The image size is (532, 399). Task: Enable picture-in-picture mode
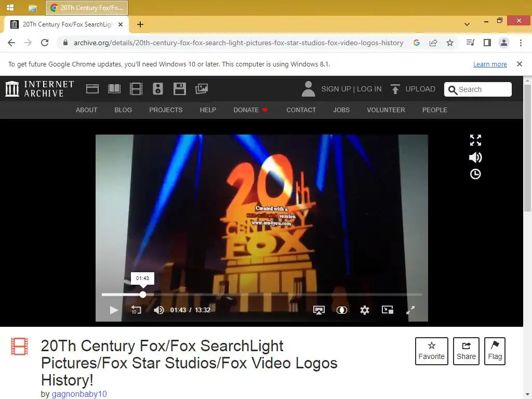388,310
